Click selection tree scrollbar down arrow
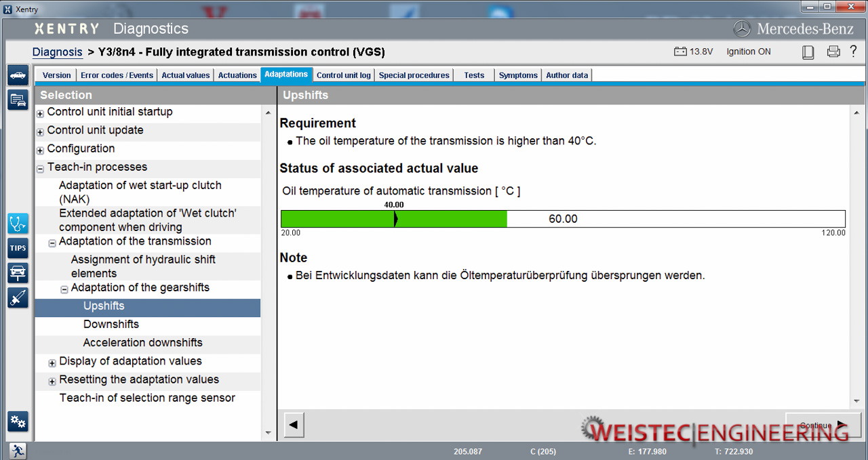 point(268,433)
